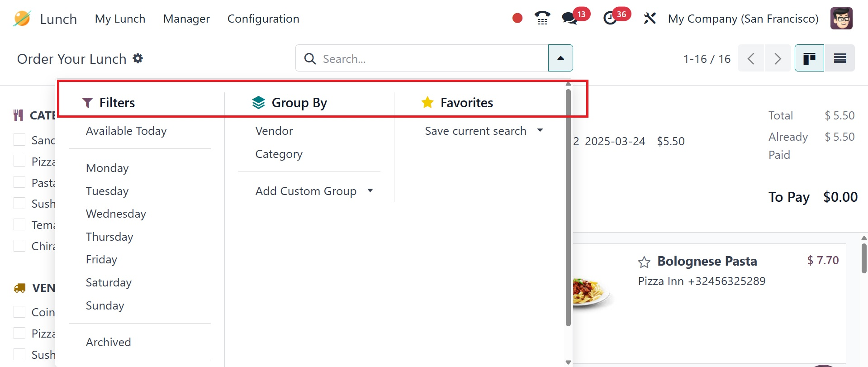This screenshot has height=367, width=868.
Task: Tick the first vendor checkbox in sidebar
Action: [19, 312]
